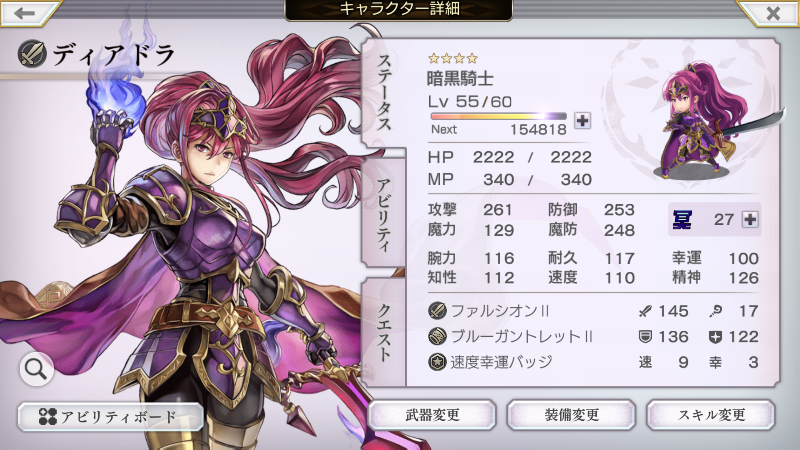Tap the back arrow button
The image size is (800, 450).
pos(28,12)
